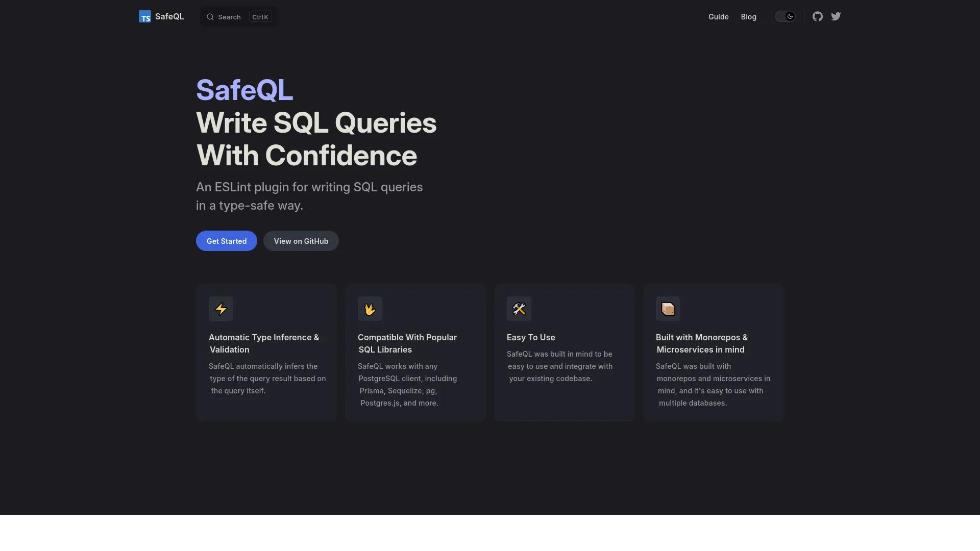Click 'Built with Monorepos & Microservices' heading
This screenshot has width=980, height=551.
point(702,343)
